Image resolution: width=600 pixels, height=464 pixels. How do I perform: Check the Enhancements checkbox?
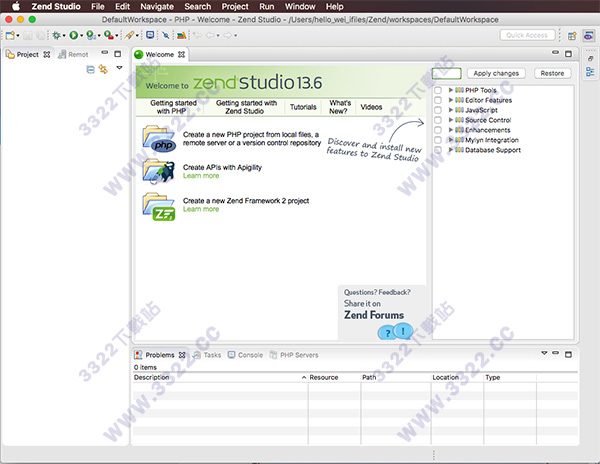click(438, 130)
